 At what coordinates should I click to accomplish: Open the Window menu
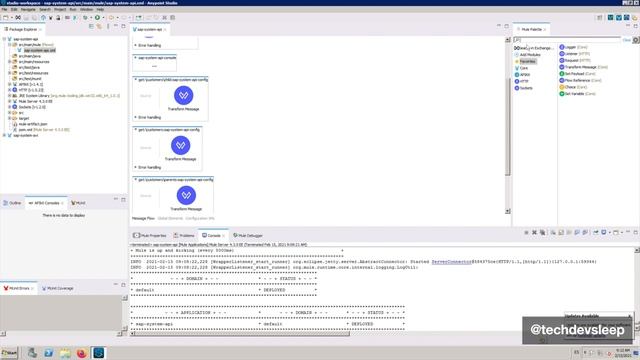[86, 9]
